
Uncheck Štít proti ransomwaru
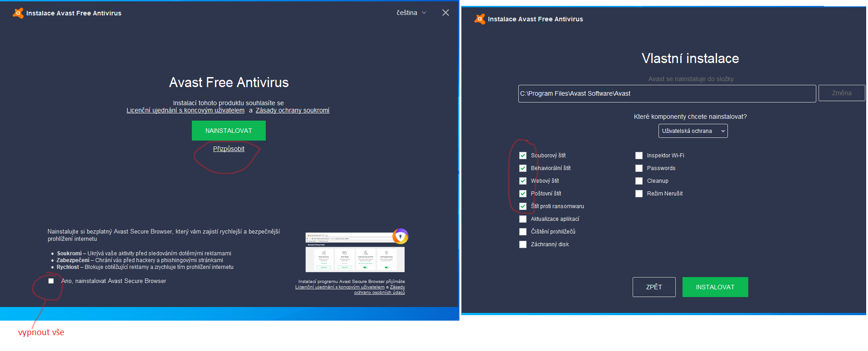(523, 206)
